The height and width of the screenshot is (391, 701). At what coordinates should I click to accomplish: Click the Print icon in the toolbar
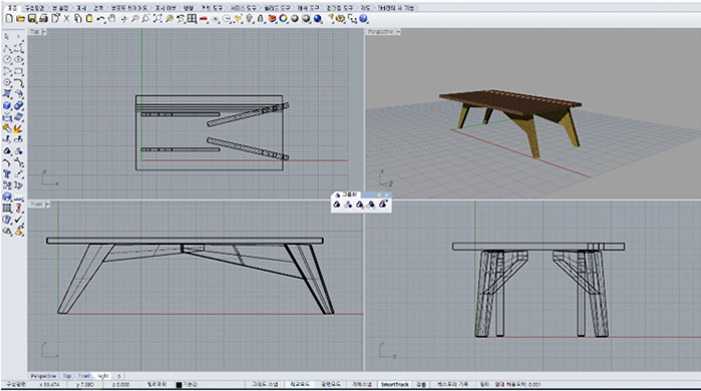pos(43,18)
